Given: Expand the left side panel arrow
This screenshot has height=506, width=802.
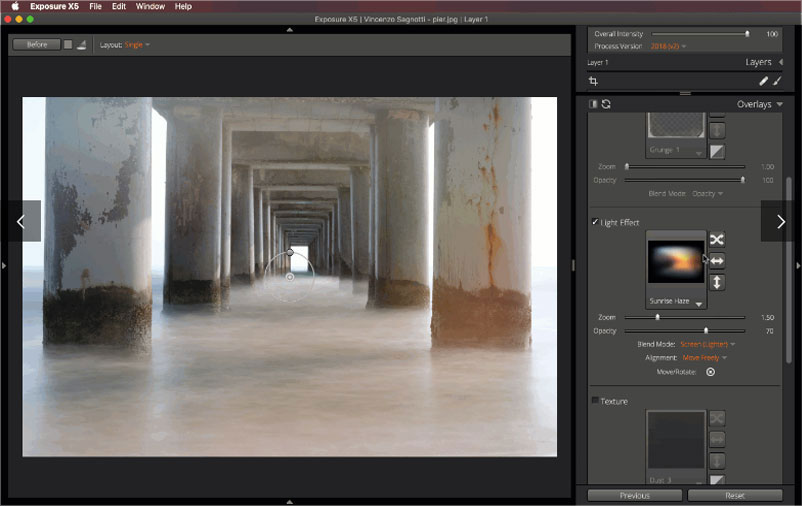Looking at the screenshot, I should (x=4, y=266).
